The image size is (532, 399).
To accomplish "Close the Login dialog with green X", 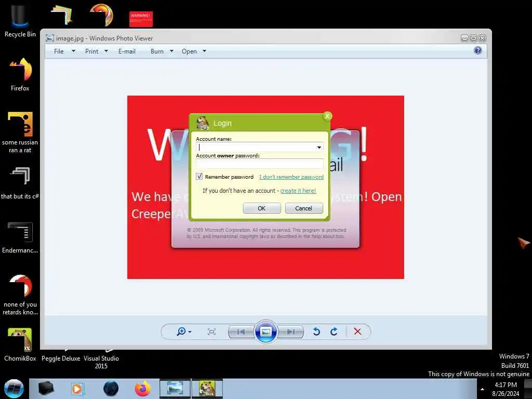I will click(327, 116).
